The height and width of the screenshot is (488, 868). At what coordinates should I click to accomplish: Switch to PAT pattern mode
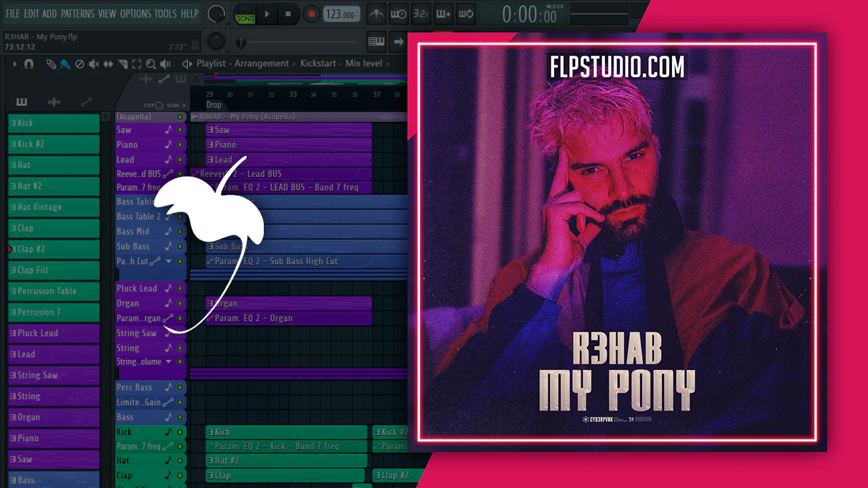point(245,9)
